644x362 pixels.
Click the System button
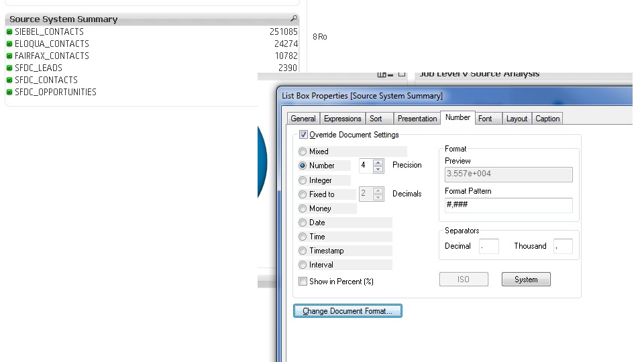[526, 279]
